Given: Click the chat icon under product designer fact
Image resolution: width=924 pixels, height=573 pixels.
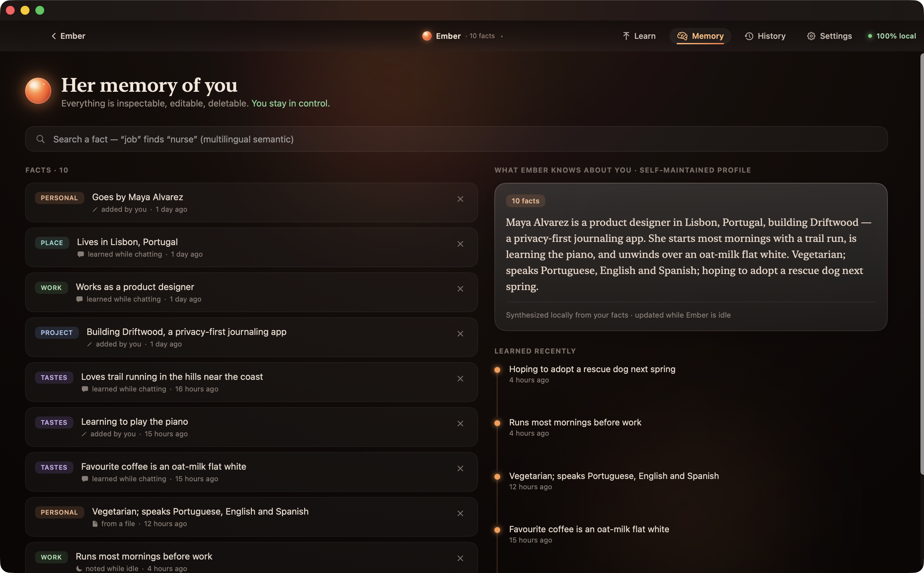Looking at the screenshot, I should click(79, 299).
